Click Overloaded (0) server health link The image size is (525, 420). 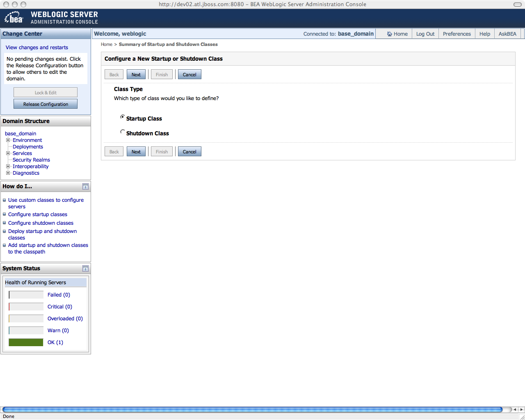pyautogui.click(x=65, y=319)
